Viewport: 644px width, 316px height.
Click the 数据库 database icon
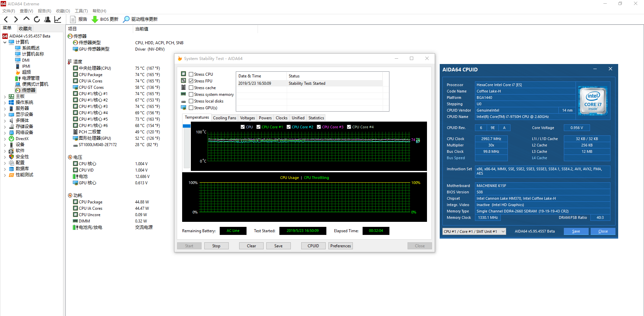click(x=11, y=169)
